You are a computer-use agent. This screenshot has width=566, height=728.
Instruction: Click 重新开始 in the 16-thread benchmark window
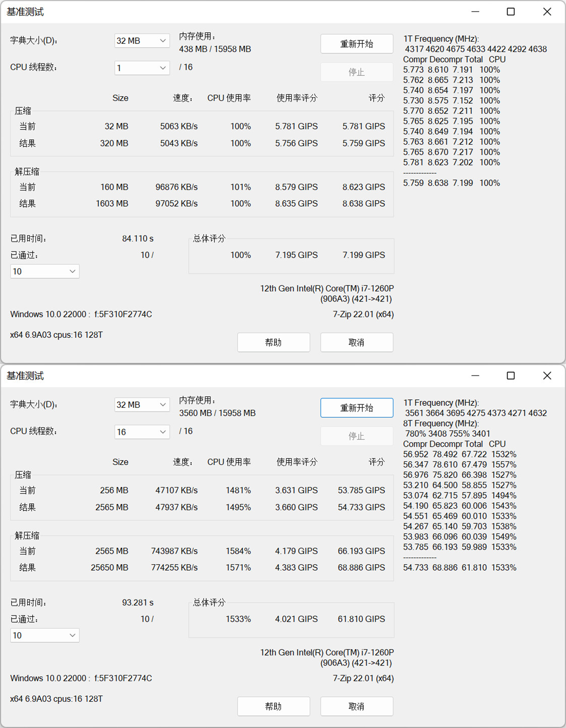357,408
